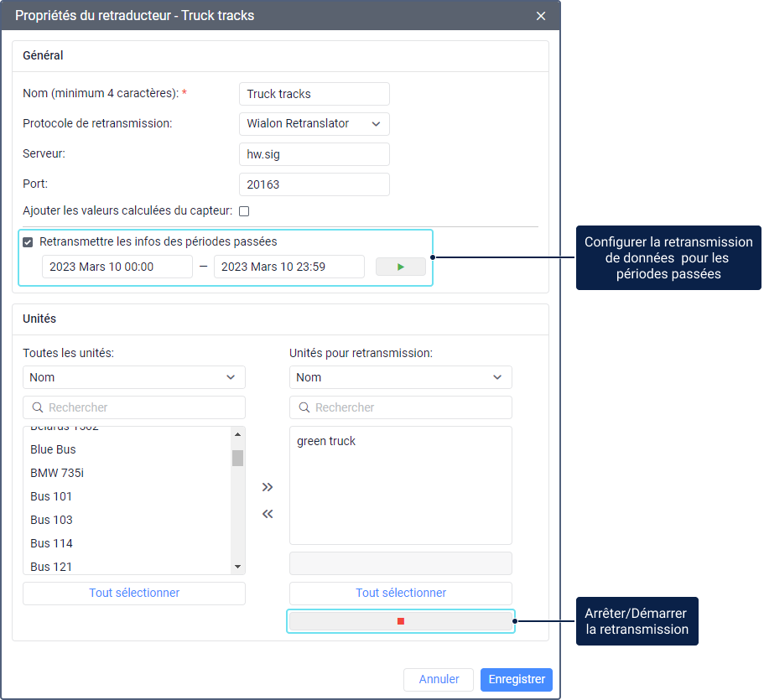Open Protocole de retransmission dropdown
The image size is (764, 700).
[314, 124]
